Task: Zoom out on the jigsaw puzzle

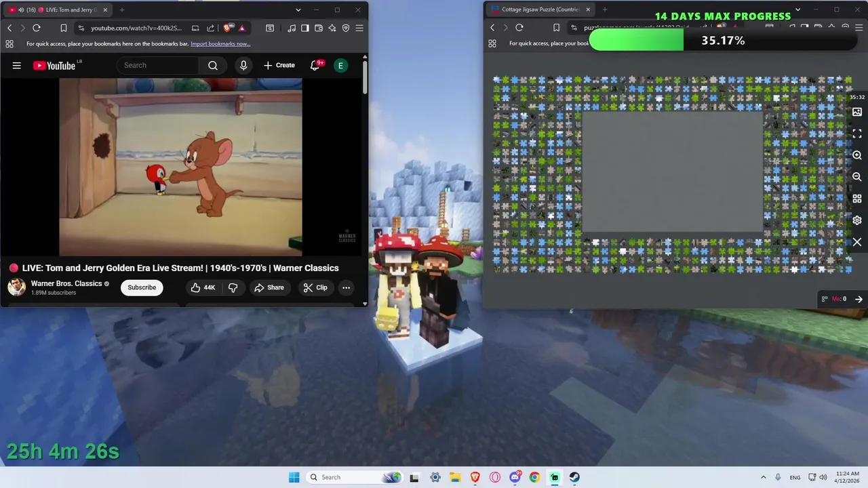Action: (x=857, y=177)
